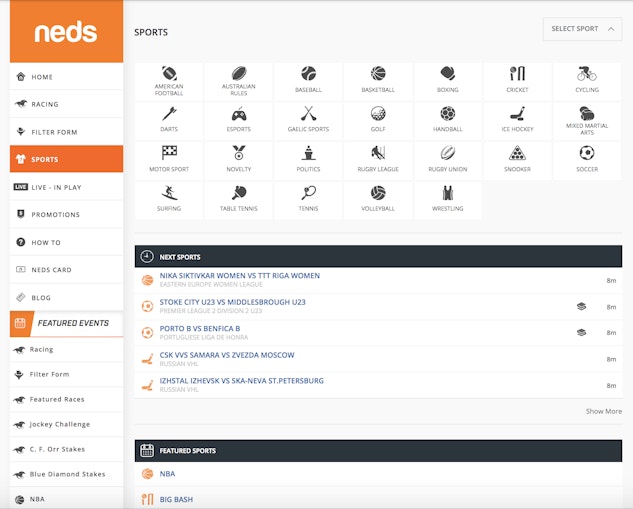Open Nika Siktivkar Women vs TTT Riga match
The image size is (633, 509).
240,276
